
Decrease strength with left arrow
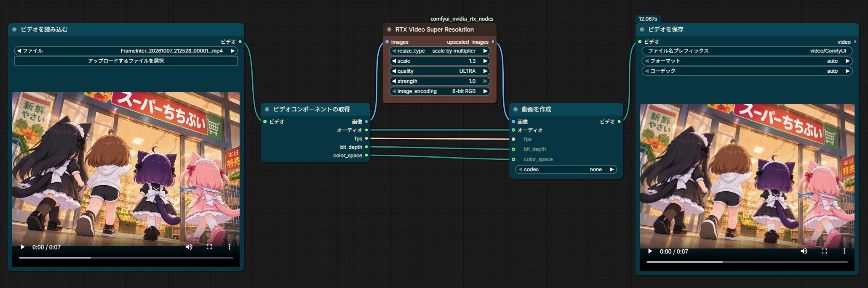coord(393,81)
